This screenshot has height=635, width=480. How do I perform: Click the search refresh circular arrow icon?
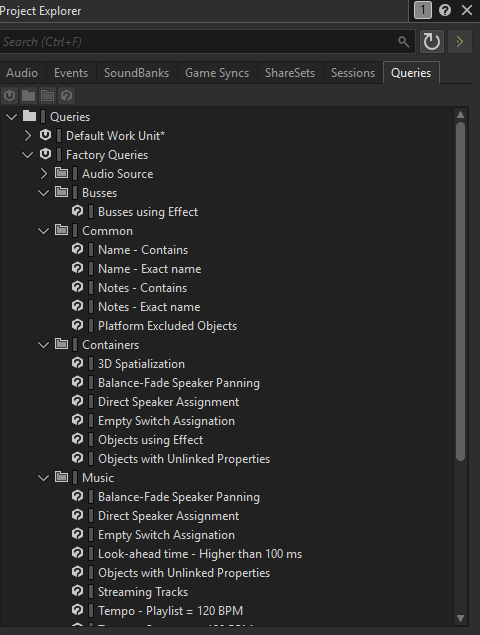click(x=431, y=42)
